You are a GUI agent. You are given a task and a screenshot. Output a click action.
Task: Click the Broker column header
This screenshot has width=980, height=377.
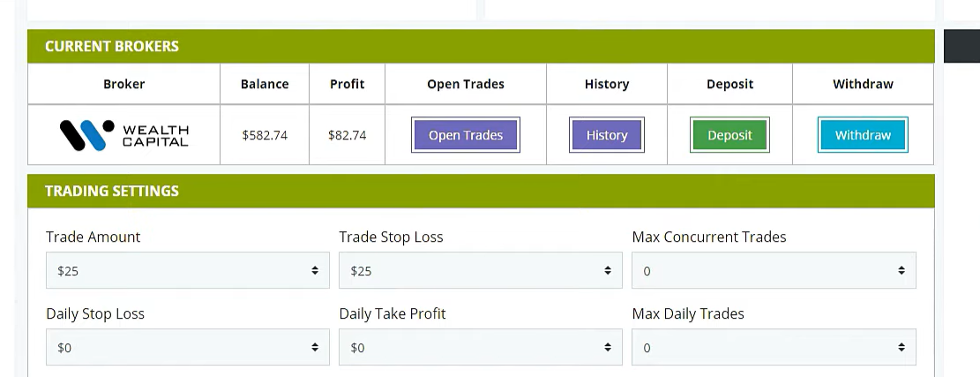123,84
